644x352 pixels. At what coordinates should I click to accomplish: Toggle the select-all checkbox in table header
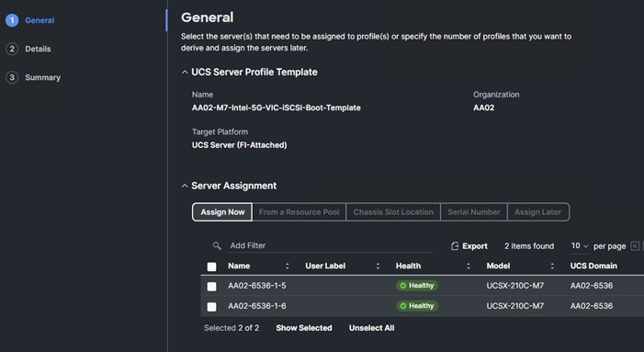click(211, 267)
